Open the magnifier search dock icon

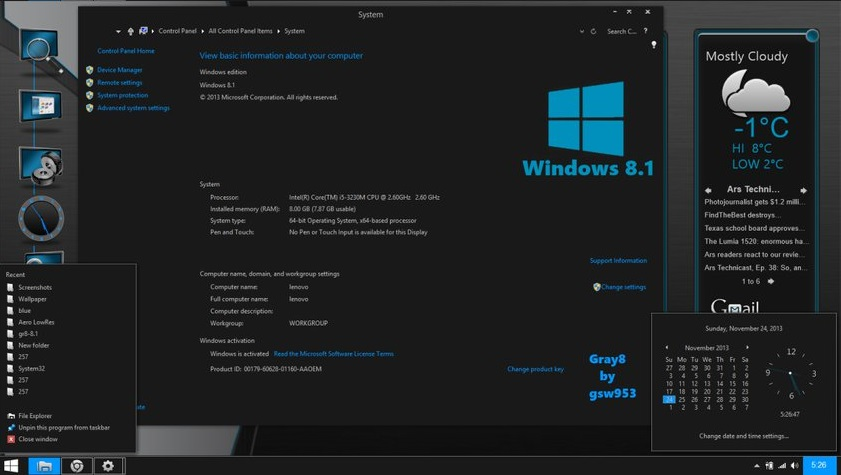pos(41,48)
